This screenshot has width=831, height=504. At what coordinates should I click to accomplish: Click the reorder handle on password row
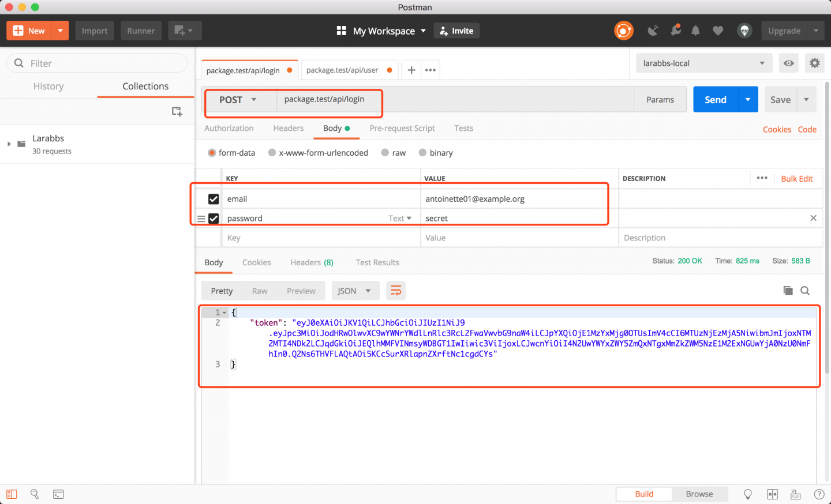click(x=201, y=219)
